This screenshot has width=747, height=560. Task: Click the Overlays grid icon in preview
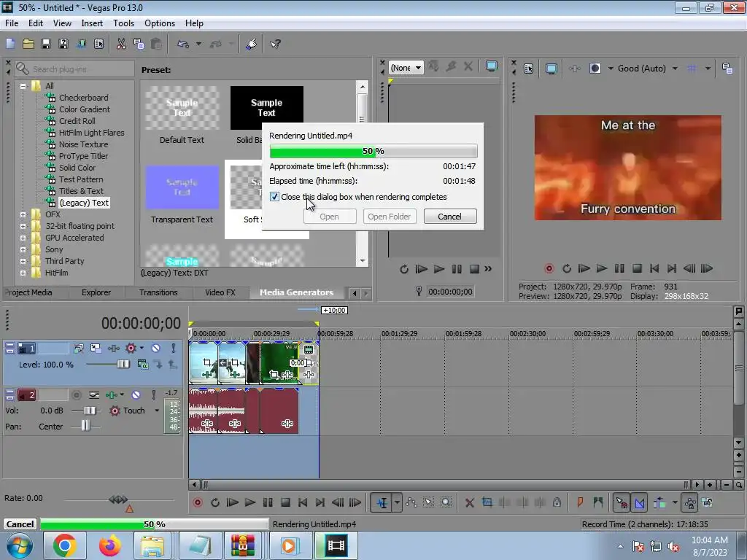(692, 69)
